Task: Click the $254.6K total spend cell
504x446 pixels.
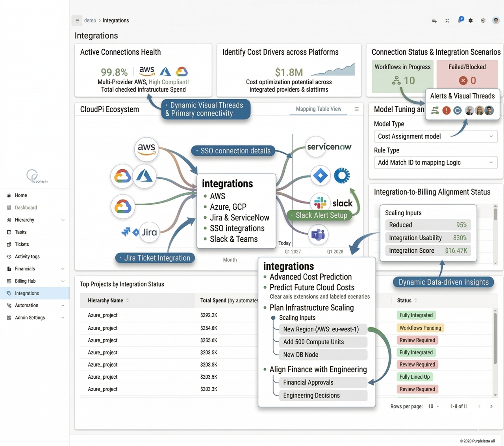Action: (209, 328)
